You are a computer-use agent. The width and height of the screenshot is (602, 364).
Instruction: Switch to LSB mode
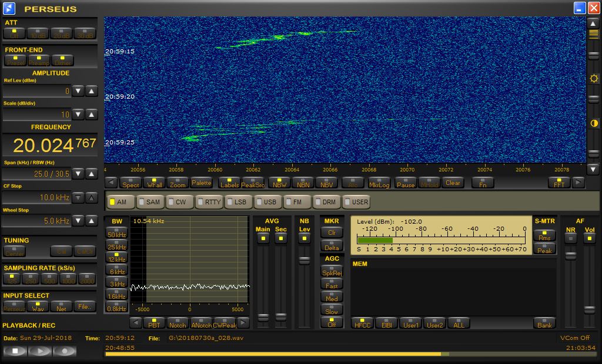tap(238, 202)
